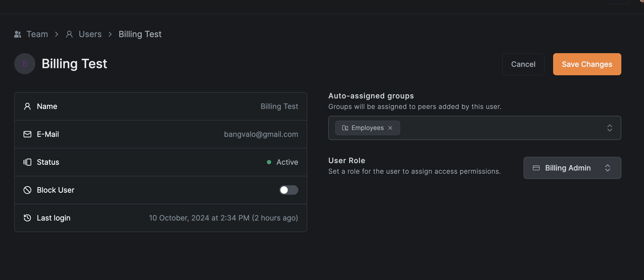This screenshot has height=280, width=644.
Task: Toggle the Block User switch
Action: 289,190
